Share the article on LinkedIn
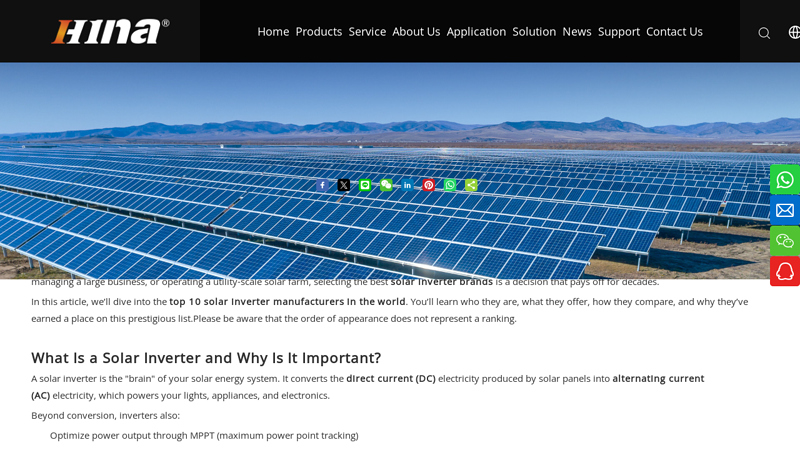800x450 pixels. pos(407,185)
